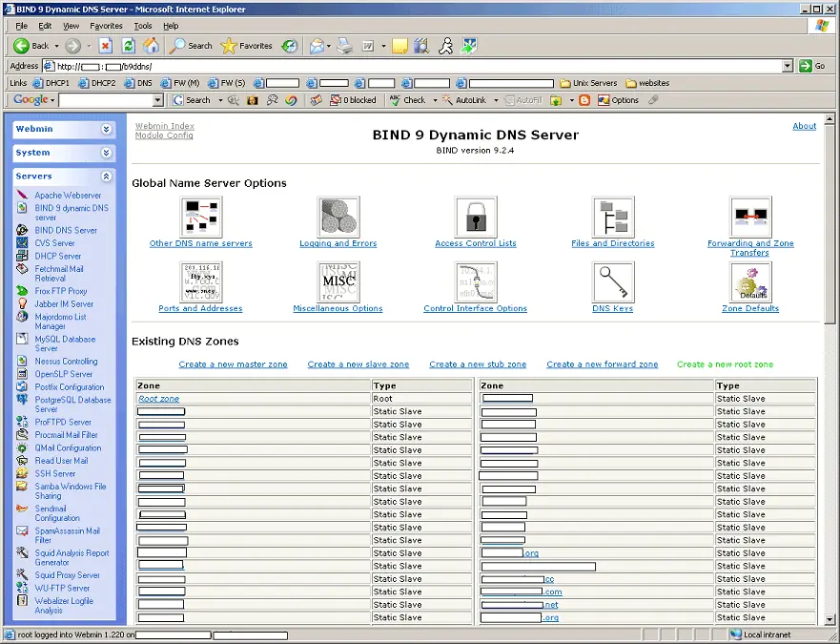Open the Ports and Addresses icon

coord(201,281)
